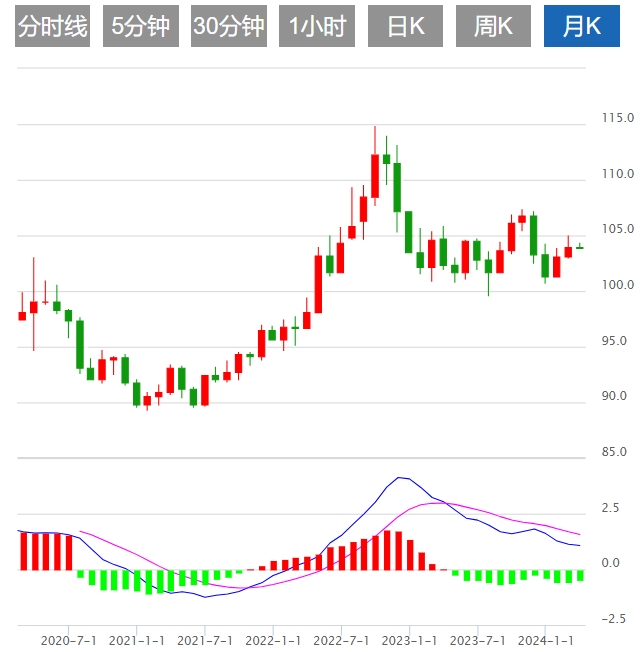
Task: Click the first red candlestick at far left
Action: pos(22,316)
